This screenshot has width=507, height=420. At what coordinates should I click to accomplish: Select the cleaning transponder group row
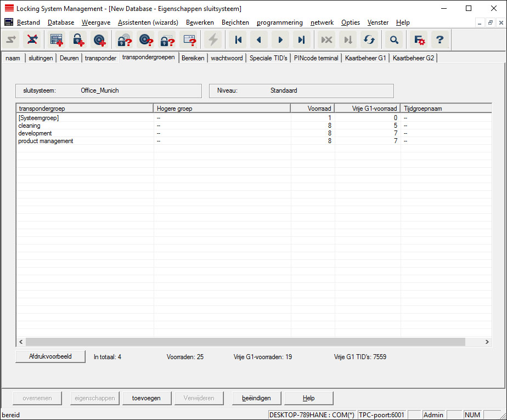click(x=30, y=126)
